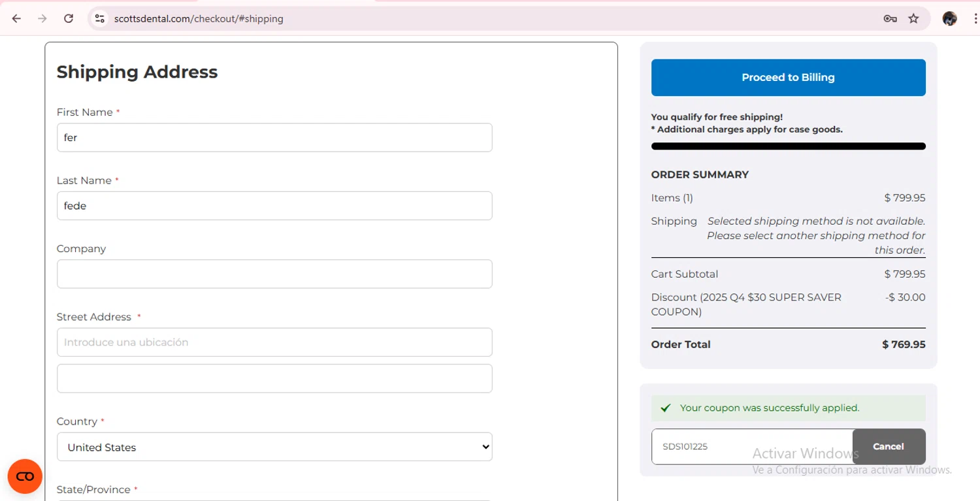The height and width of the screenshot is (501, 980).
Task: Click the Street Address first line
Action: click(274, 342)
